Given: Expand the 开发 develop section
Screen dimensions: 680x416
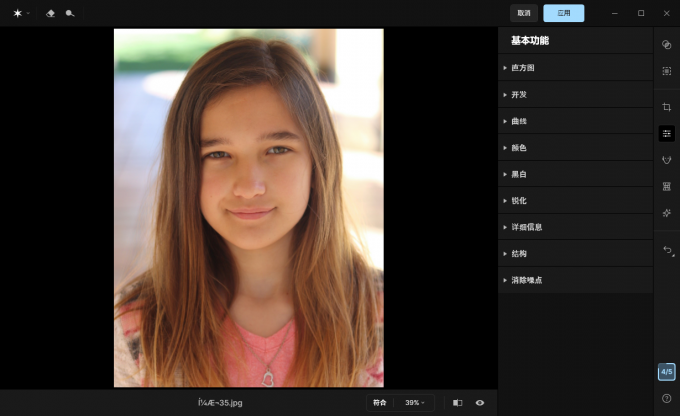Looking at the screenshot, I should [x=575, y=95].
